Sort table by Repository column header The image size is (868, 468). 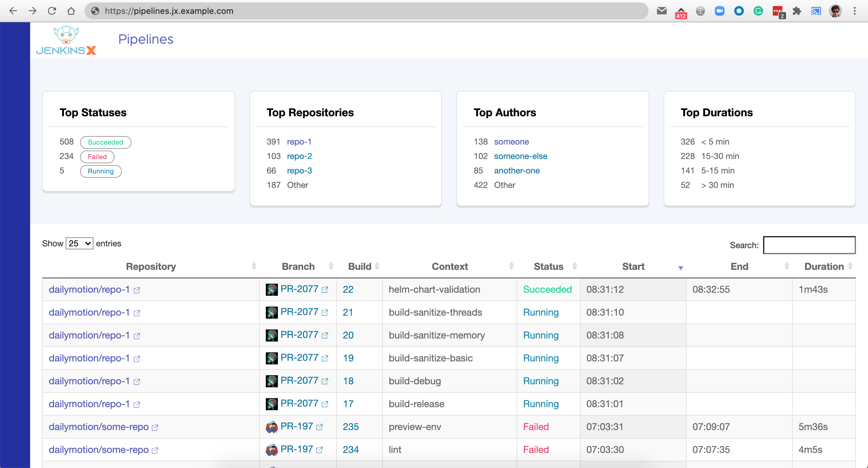point(151,267)
